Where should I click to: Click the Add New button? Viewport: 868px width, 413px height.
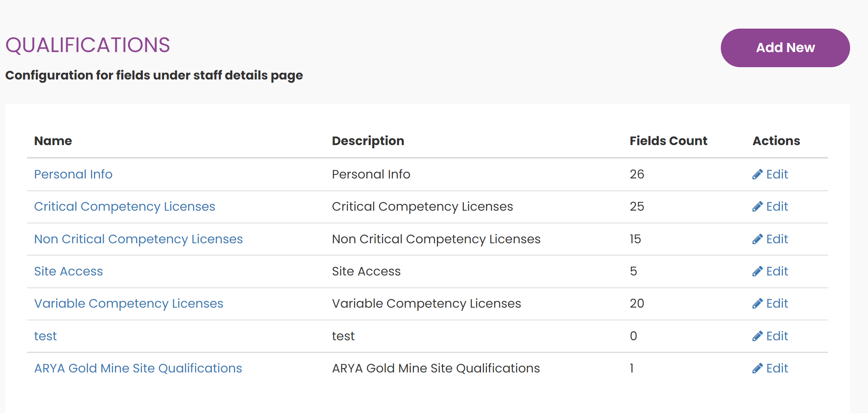785,48
